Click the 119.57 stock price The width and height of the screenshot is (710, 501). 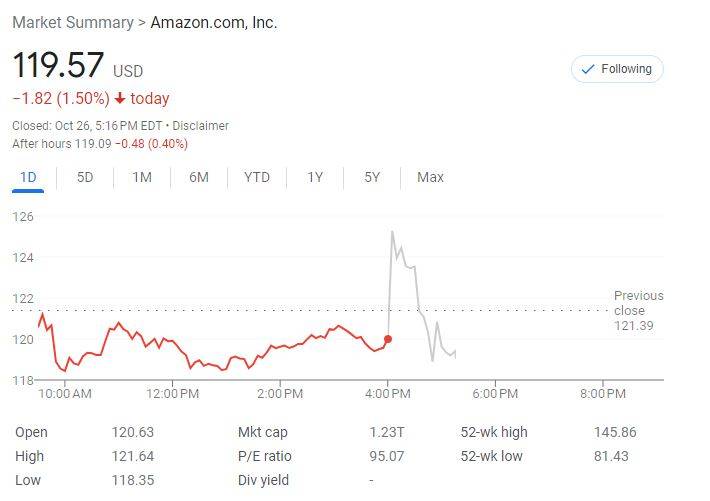pyautogui.click(x=58, y=66)
